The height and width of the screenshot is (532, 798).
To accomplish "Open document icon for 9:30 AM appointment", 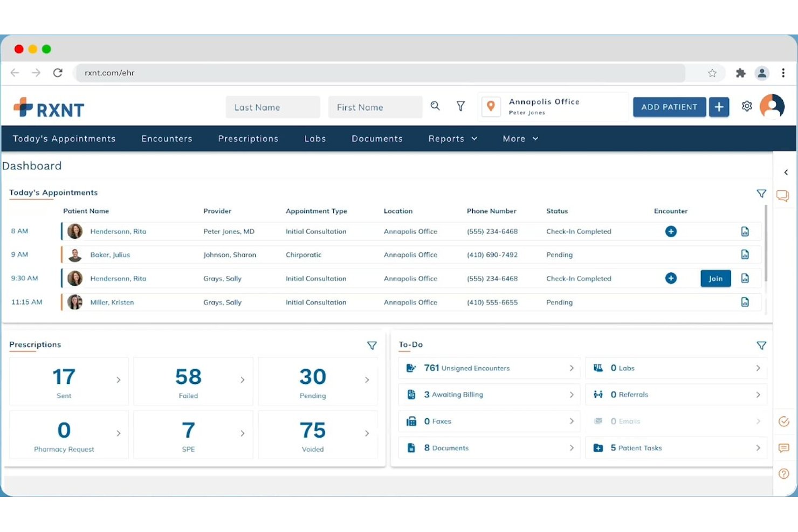I will [745, 278].
